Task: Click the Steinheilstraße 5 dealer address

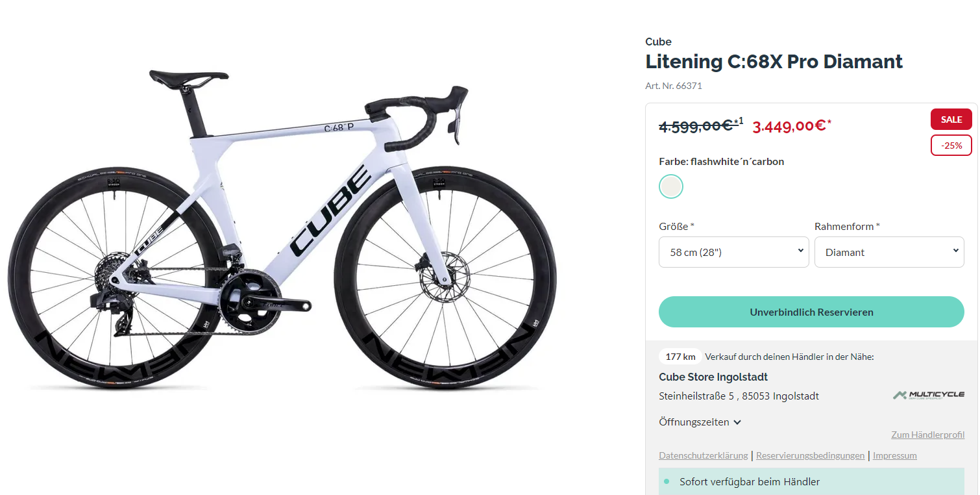Action: pos(739,396)
